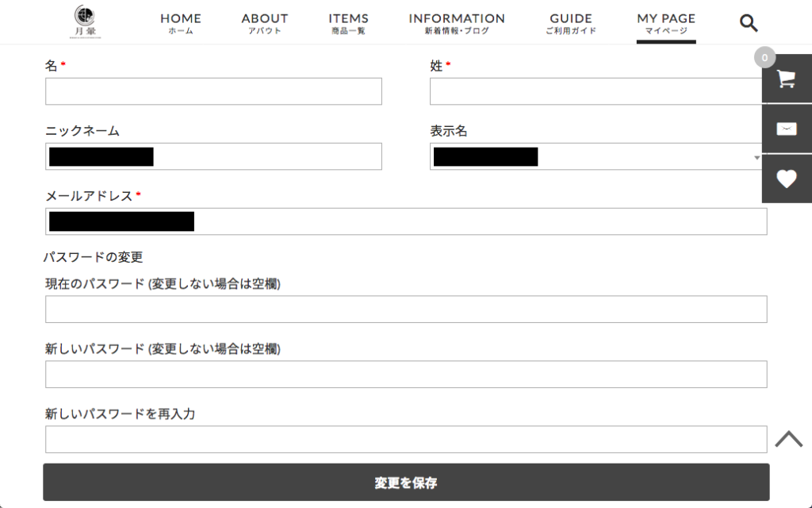Open favorites with the heart icon
The width and height of the screenshot is (812, 508).
click(786, 179)
